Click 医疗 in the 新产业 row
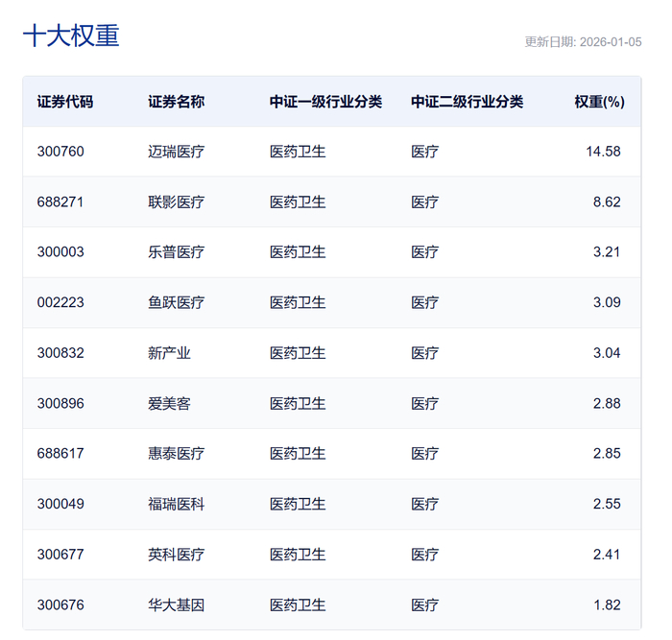The height and width of the screenshot is (640, 672). pyautogui.click(x=424, y=353)
